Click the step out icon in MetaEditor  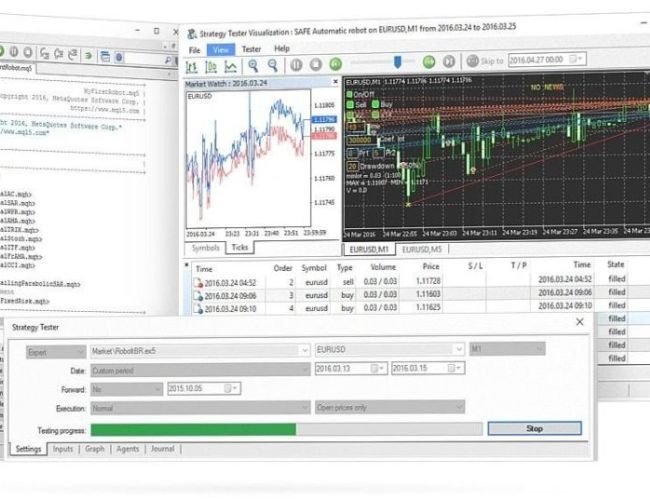(x=73, y=54)
